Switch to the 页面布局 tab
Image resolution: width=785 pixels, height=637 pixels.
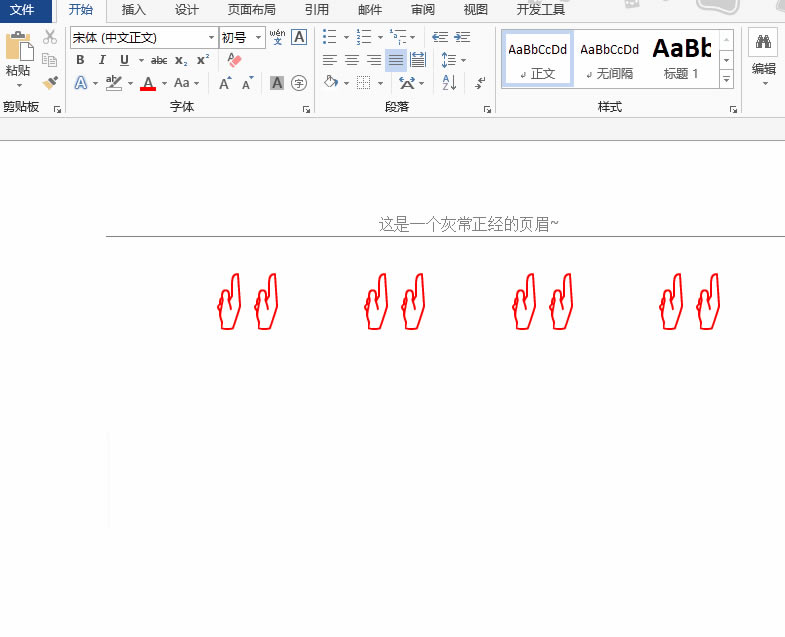point(251,10)
